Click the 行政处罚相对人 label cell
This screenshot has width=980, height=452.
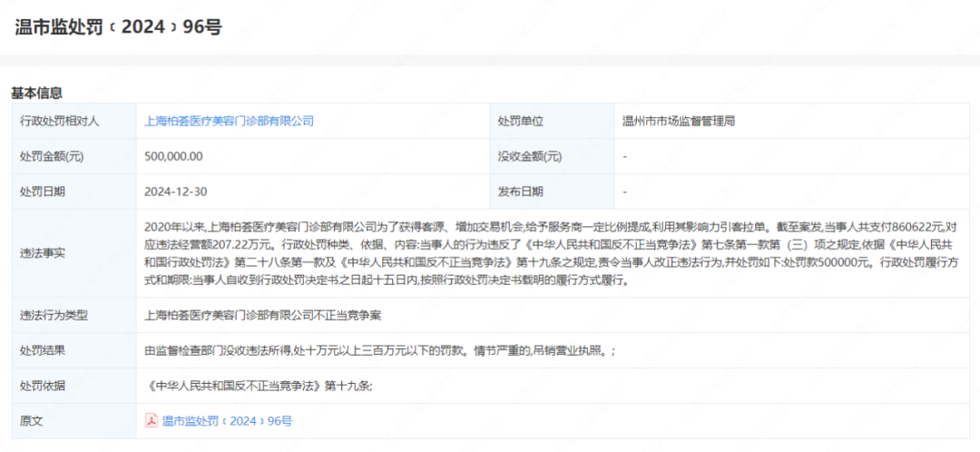point(74,122)
